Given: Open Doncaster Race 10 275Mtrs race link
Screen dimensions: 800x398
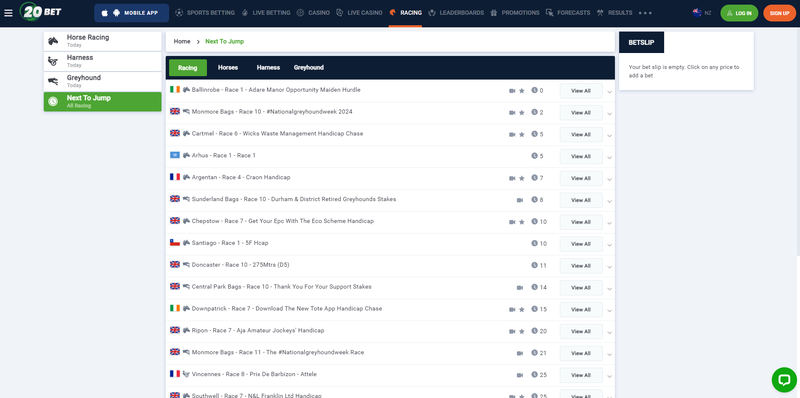Looking at the screenshot, I should click(240, 265).
